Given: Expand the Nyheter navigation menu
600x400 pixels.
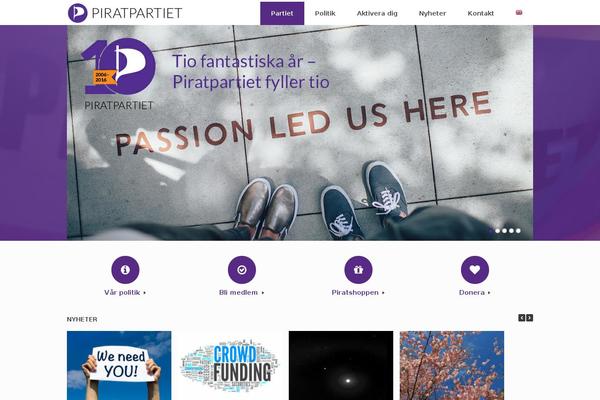Looking at the screenshot, I should tap(432, 13).
